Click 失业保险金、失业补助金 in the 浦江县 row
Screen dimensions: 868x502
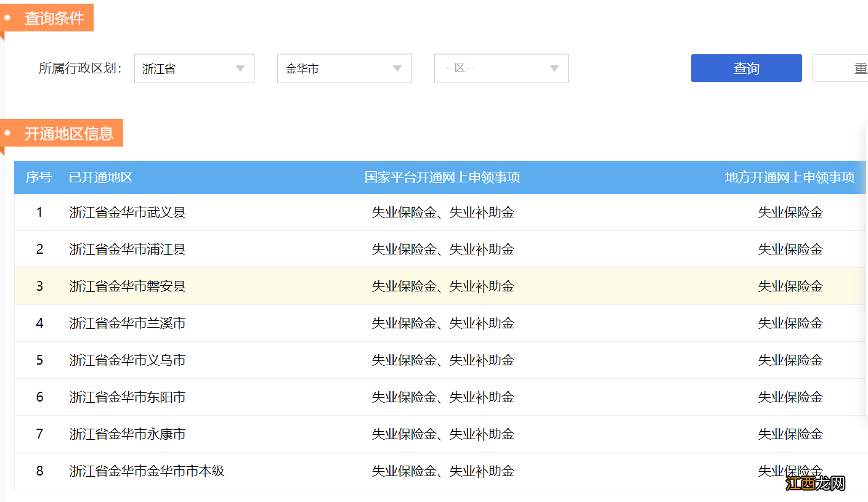click(x=443, y=249)
